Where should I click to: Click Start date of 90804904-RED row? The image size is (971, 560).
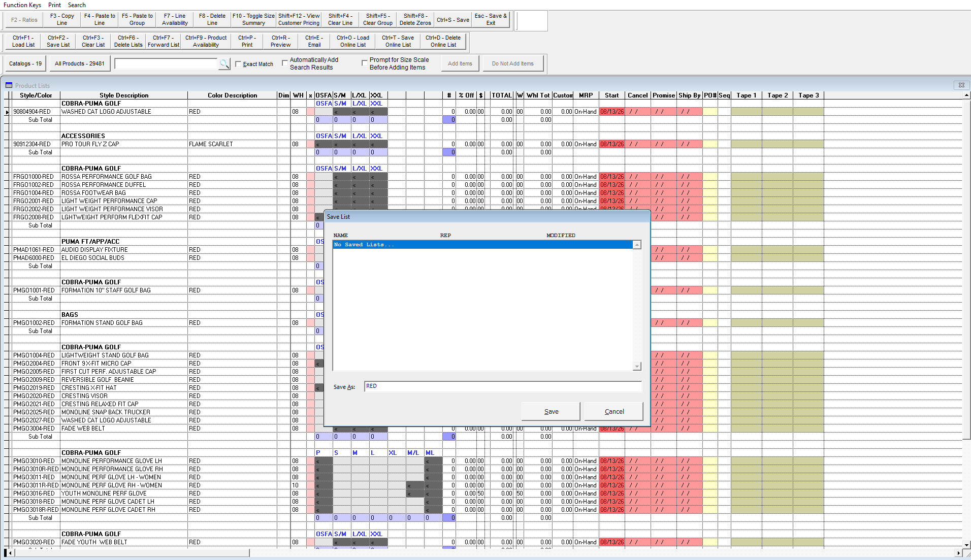pyautogui.click(x=612, y=112)
